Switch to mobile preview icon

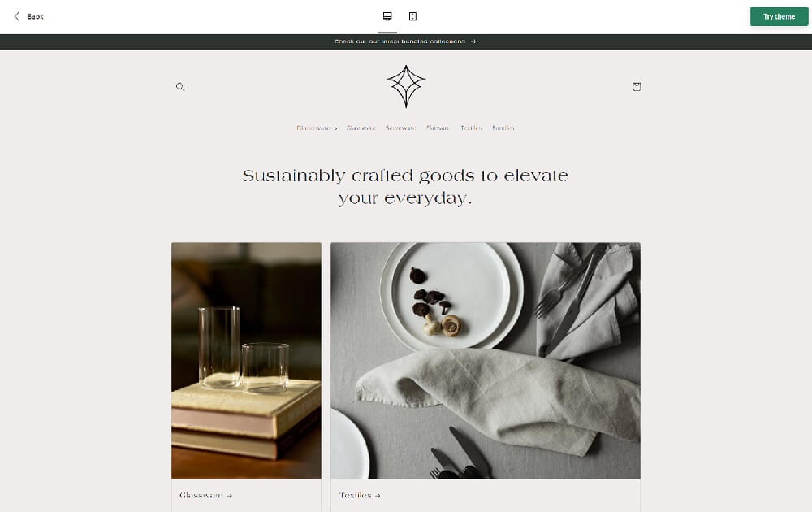tap(412, 16)
